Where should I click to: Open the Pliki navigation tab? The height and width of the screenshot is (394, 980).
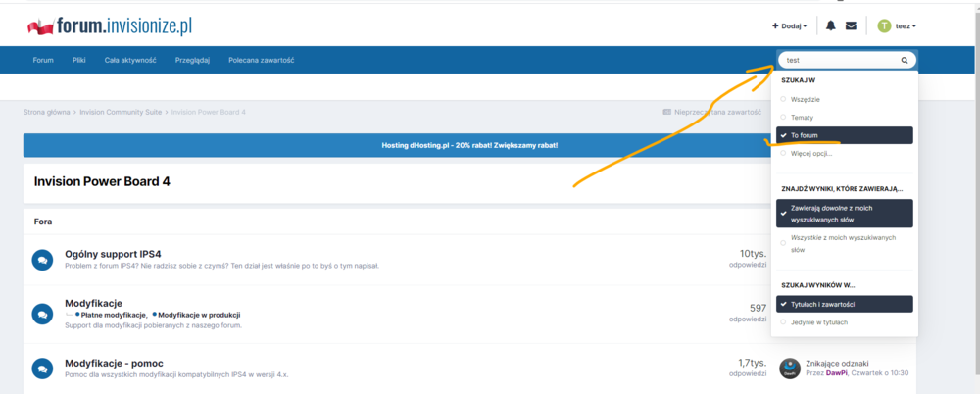pyautogui.click(x=79, y=60)
